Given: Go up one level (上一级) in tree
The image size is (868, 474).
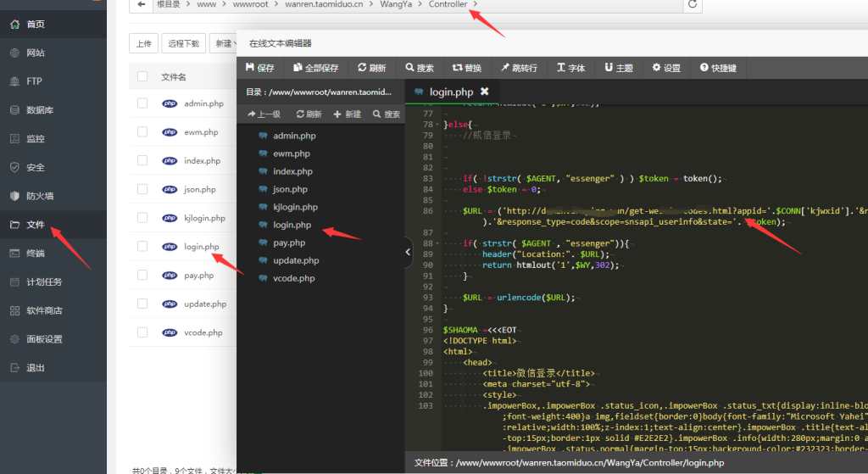Looking at the screenshot, I should point(264,114).
